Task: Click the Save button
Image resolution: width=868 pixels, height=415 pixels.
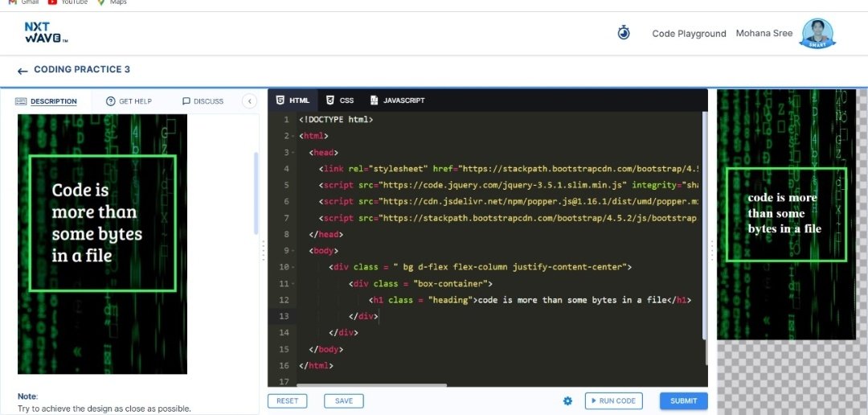Action: (x=344, y=401)
